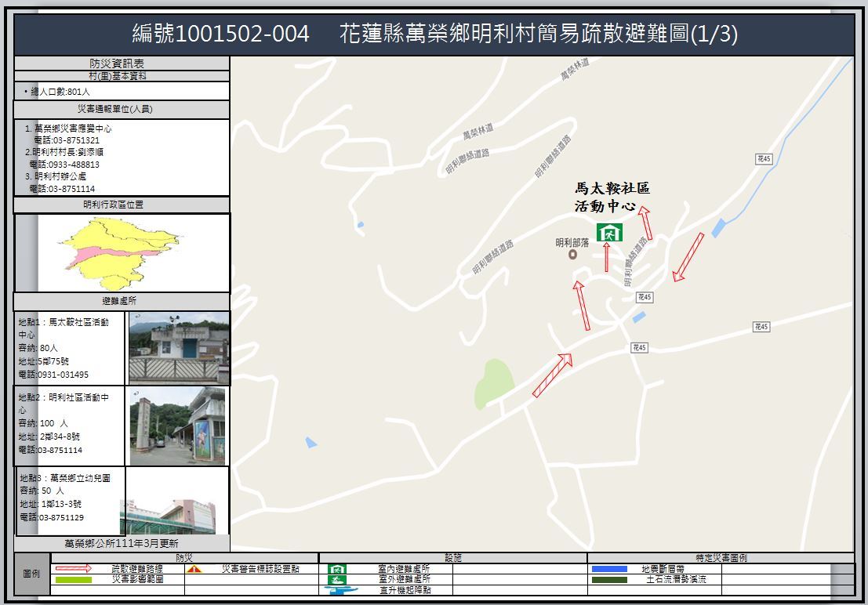Click the southwest-pointing red arrow on the map
Image resolution: width=868 pixels, height=605 pixels.
tap(688, 256)
